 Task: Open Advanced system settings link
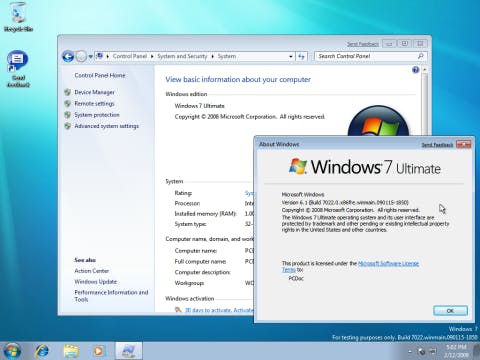[106, 126]
